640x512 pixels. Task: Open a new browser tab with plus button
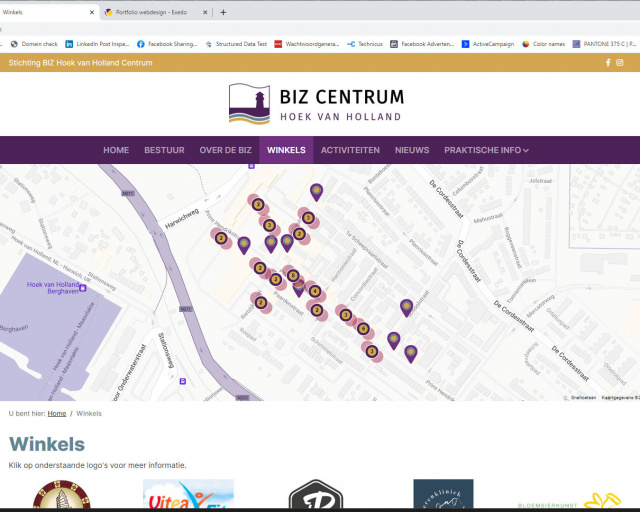[x=223, y=12]
